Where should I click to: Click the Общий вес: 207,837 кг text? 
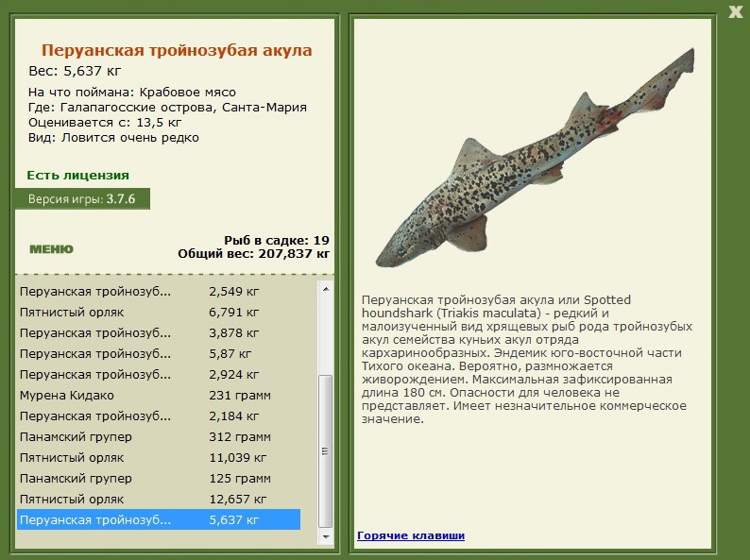(x=254, y=253)
